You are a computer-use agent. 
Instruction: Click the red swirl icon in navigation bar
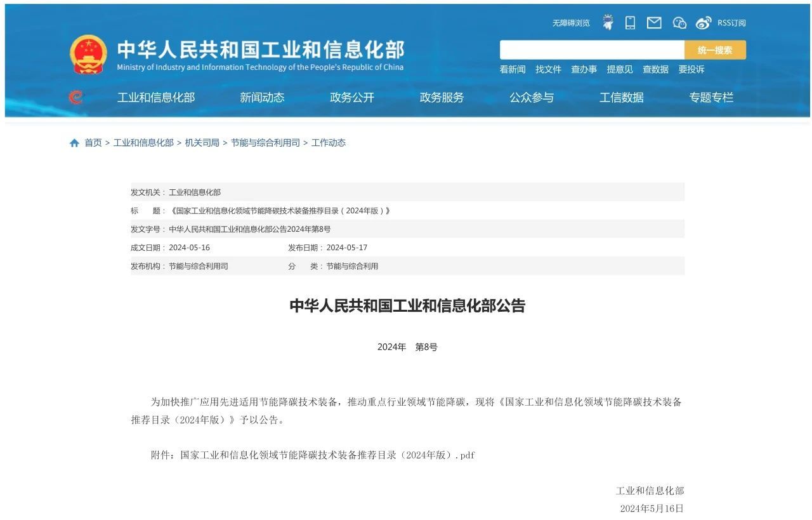click(75, 97)
